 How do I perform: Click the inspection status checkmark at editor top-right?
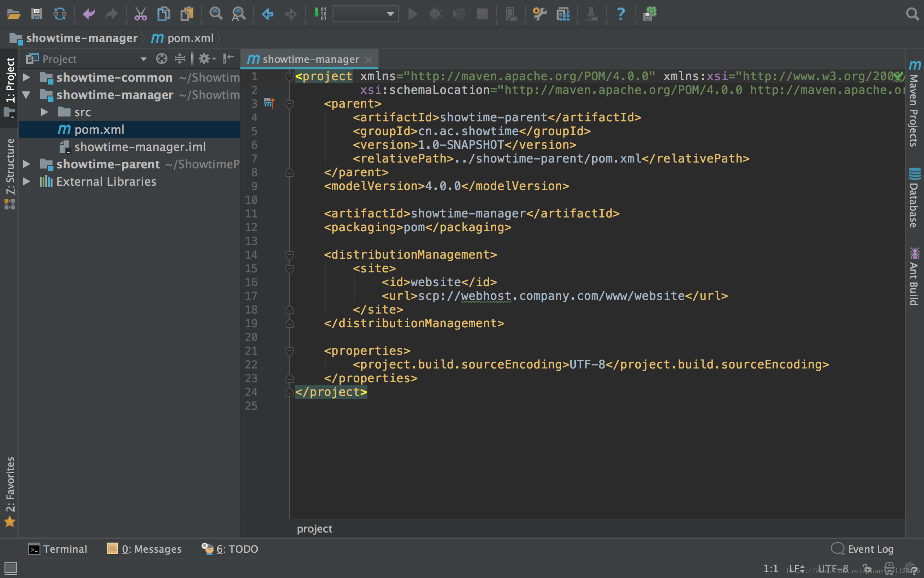click(x=899, y=77)
